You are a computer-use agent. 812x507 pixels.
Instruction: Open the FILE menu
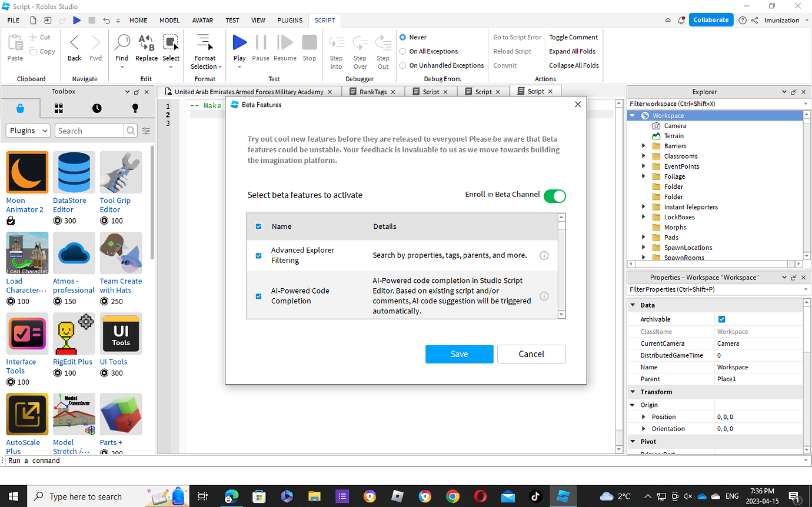pyautogui.click(x=13, y=20)
